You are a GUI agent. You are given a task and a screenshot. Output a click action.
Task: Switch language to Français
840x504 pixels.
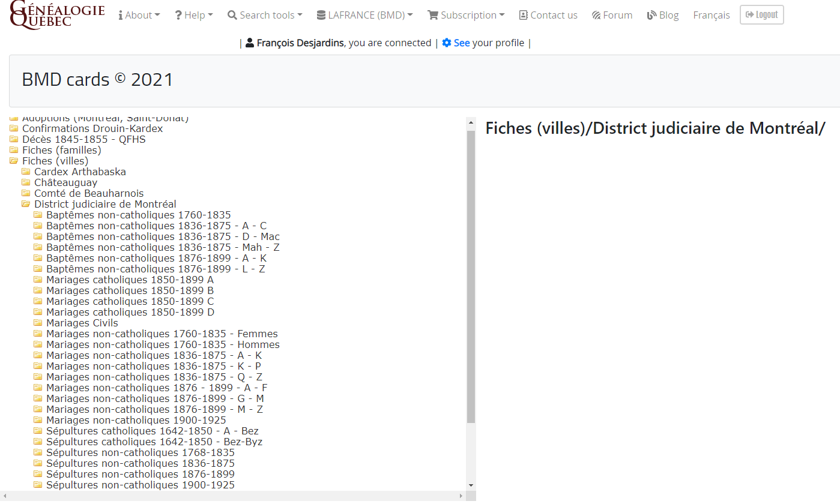712,15
